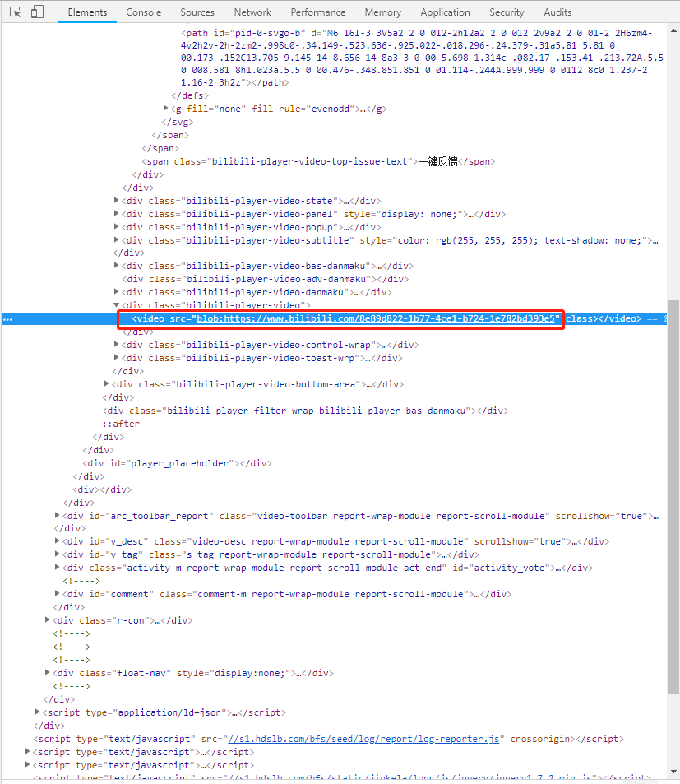
Task: Click the scrollbar up arrow
Action: [673, 30]
